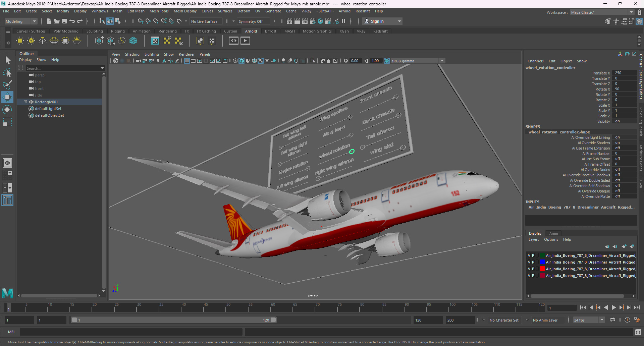Create Arnold Skydome Light from shelf

point(54,41)
